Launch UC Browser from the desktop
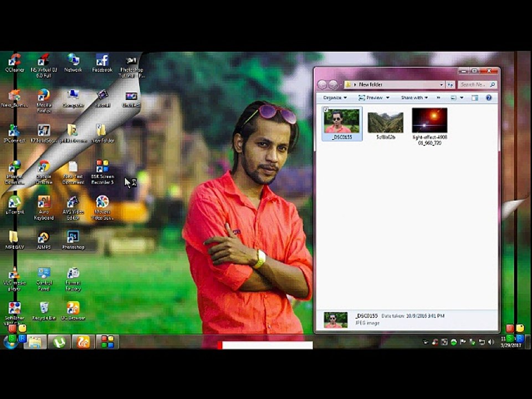Viewport: 532px width, 399px height. coord(73,311)
